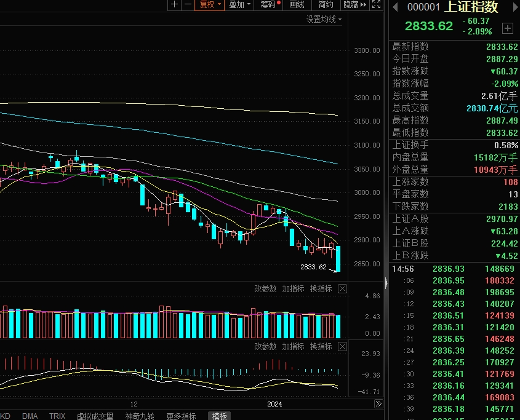Open the 更多指标 more indicators tab
This screenshot has height=420, width=520.
pos(181,416)
